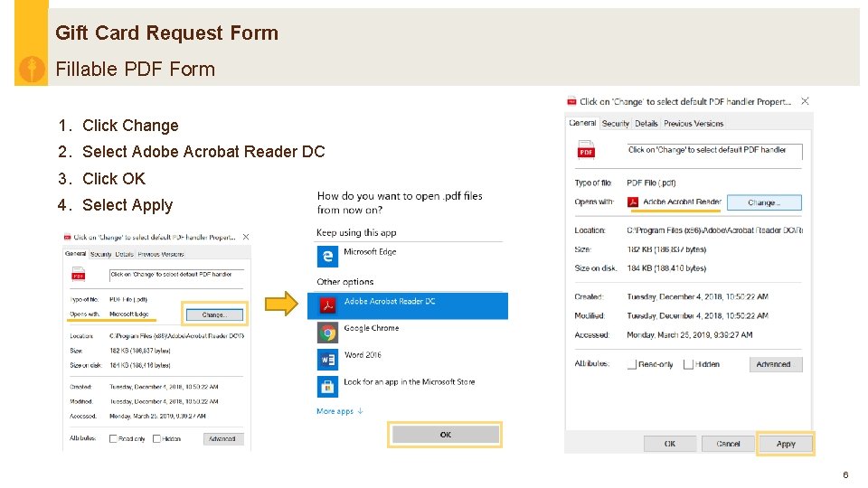
Task: Select Adobe Acrobat Reader DC app icon
Action: point(327,305)
